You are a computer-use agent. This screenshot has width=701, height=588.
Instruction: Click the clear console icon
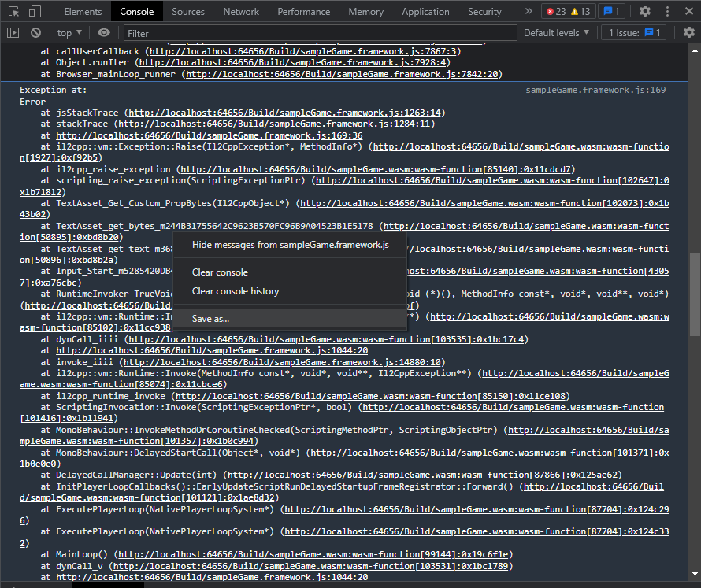point(35,33)
